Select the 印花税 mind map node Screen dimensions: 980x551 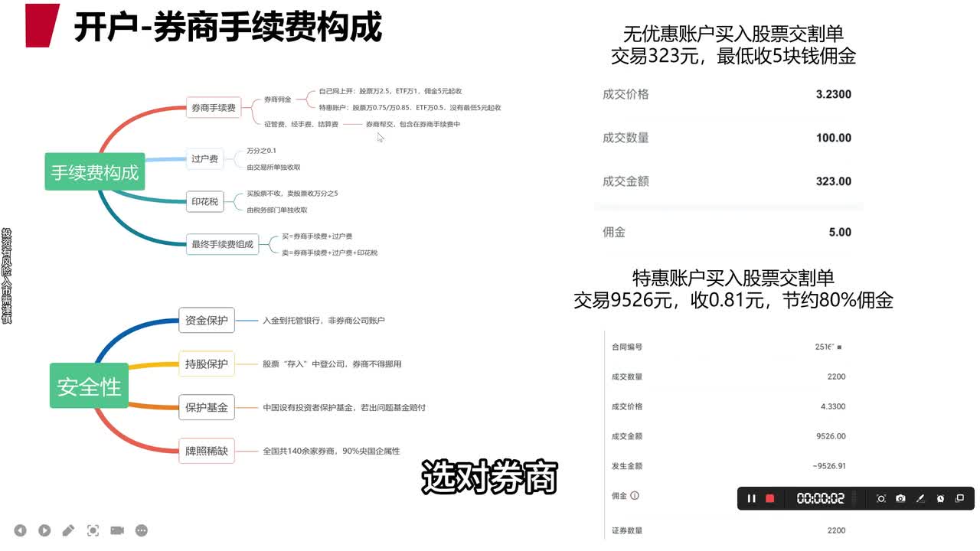click(204, 201)
